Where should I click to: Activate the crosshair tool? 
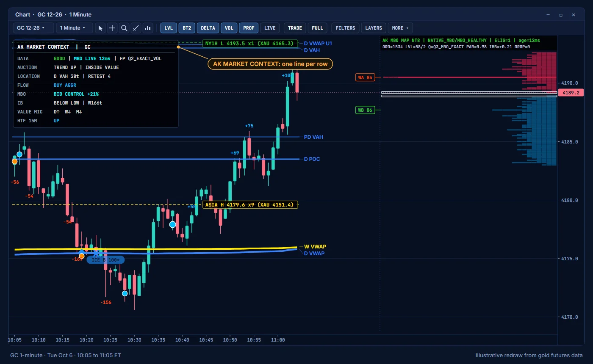112,28
